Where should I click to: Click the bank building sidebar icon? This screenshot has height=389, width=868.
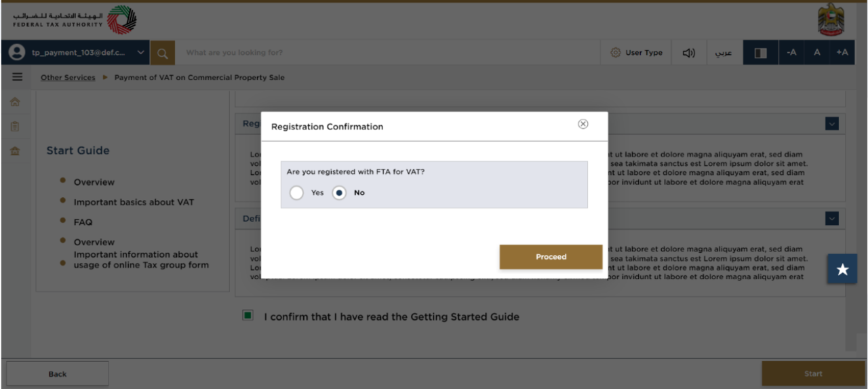point(15,151)
